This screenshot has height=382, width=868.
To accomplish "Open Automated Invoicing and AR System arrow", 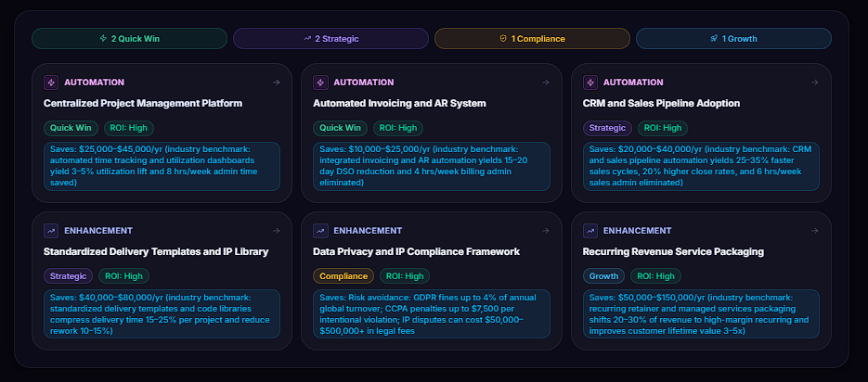I will pyautogui.click(x=545, y=83).
